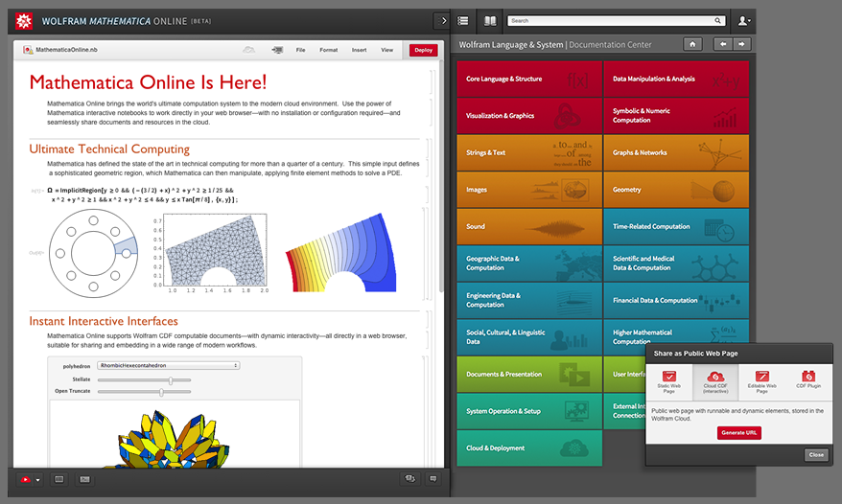Adjust the Stellate slider
This screenshot has height=504, width=842.
pos(144,380)
